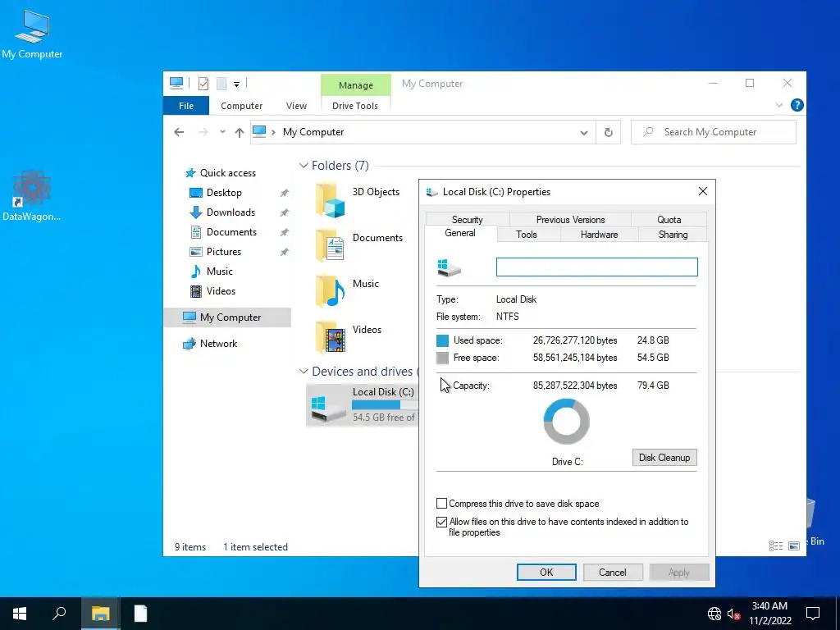Open the notification center icon

click(x=813, y=614)
